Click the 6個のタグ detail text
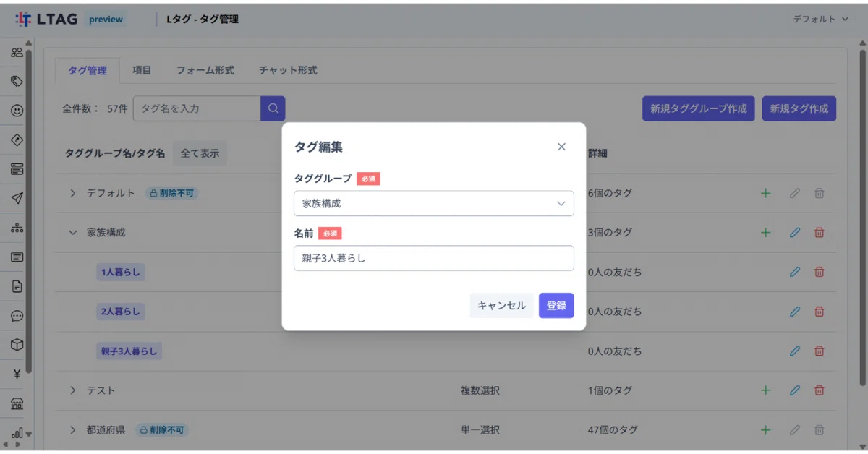This screenshot has width=868, height=454. pyautogui.click(x=610, y=193)
